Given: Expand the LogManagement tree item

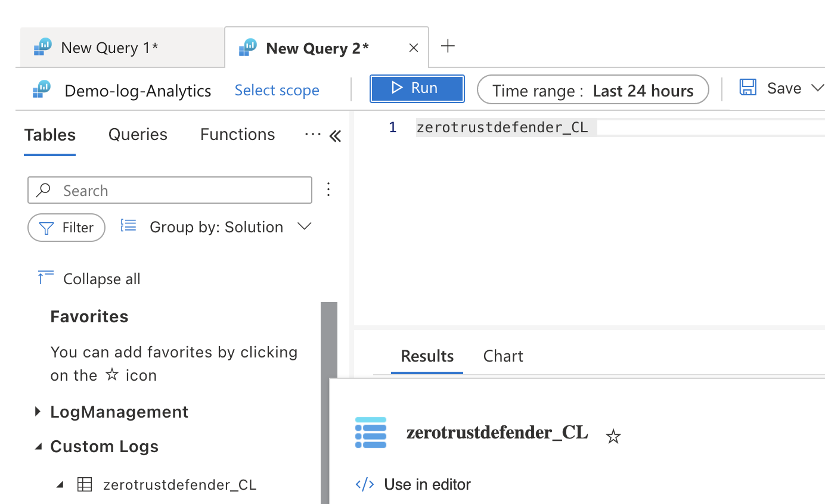Looking at the screenshot, I should (38, 411).
